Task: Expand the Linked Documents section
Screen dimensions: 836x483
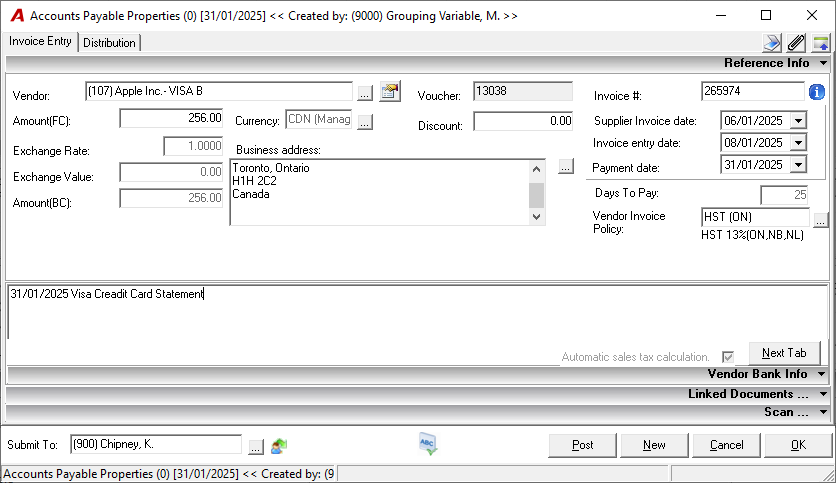Action: click(x=823, y=395)
